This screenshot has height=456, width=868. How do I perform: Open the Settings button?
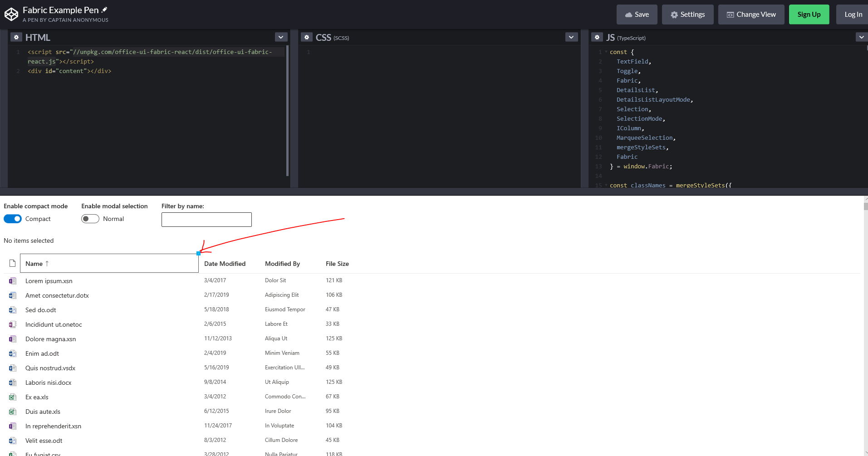[x=688, y=15]
